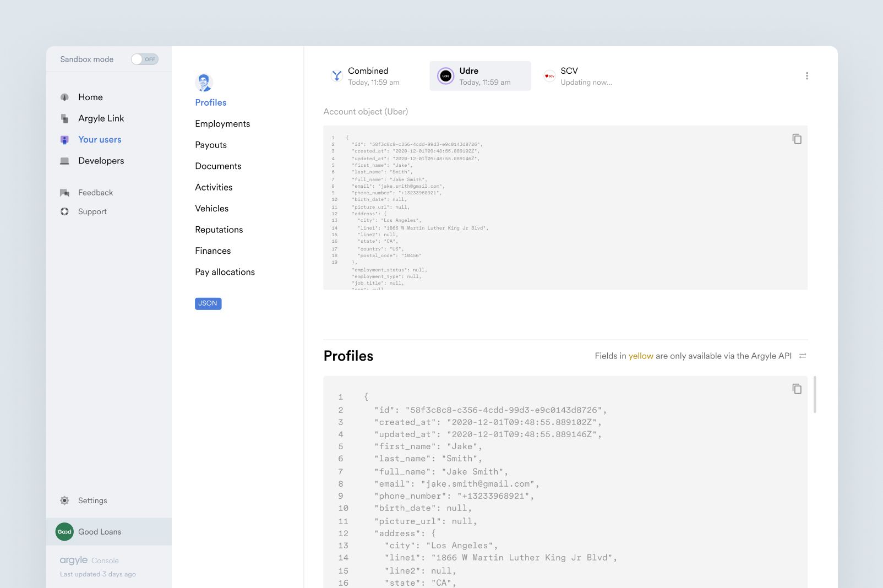
Task: Select the Vehicles section
Action: coord(211,209)
